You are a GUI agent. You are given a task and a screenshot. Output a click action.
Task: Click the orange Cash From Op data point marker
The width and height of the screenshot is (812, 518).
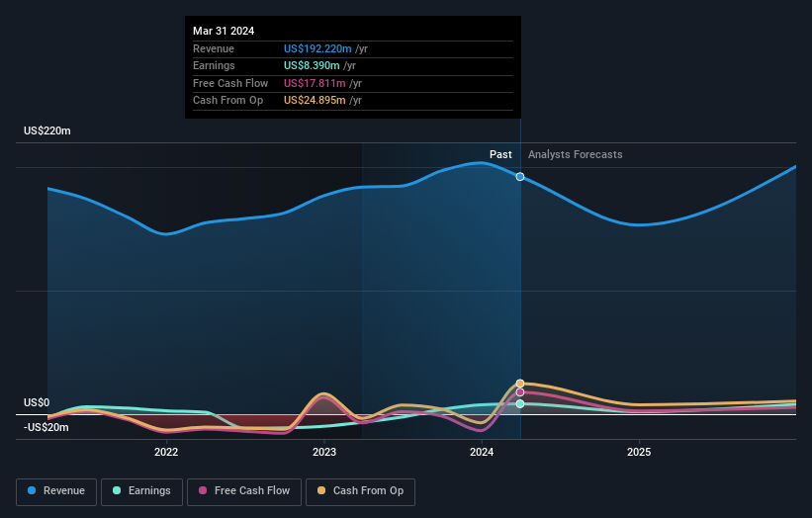tap(520, 384)
